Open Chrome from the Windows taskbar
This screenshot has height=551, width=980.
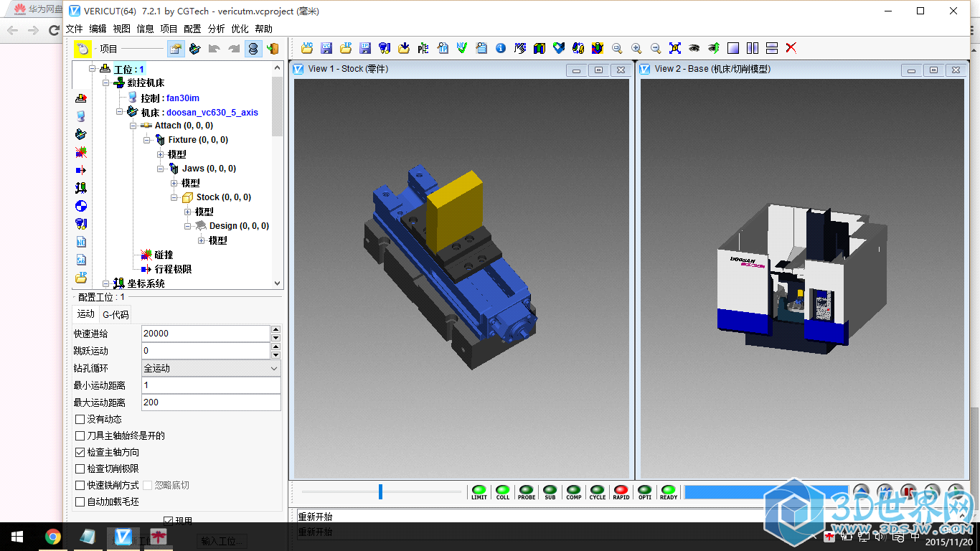point(52,536)
